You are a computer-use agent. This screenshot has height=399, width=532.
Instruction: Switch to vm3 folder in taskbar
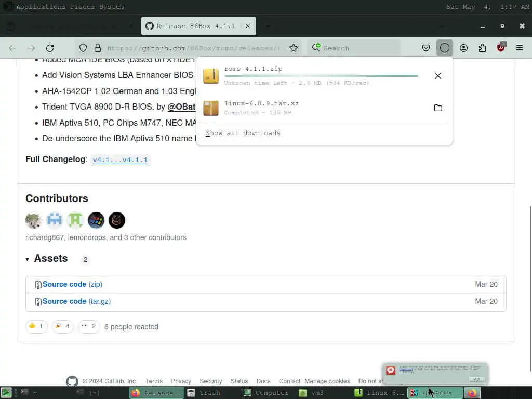(323, 393)
